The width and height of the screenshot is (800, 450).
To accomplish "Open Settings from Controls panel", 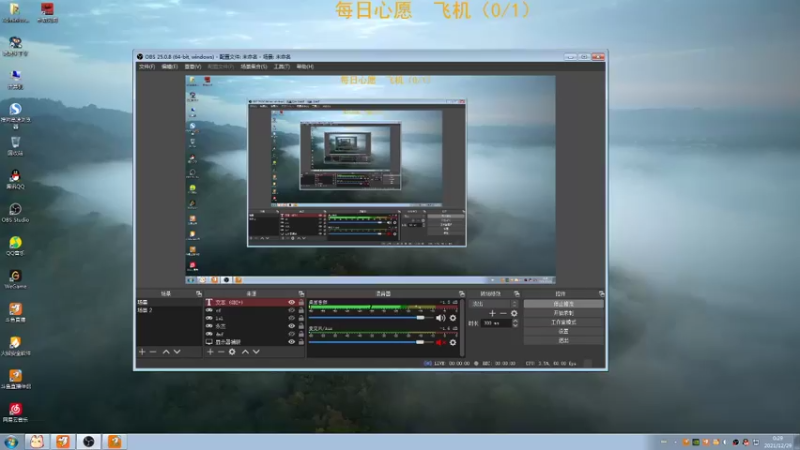I will [563, 331].
